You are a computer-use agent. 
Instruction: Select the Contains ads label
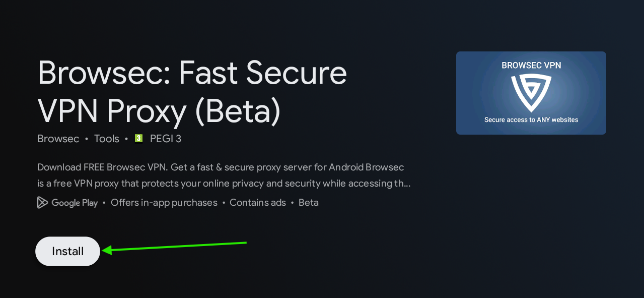click(258, 203)
